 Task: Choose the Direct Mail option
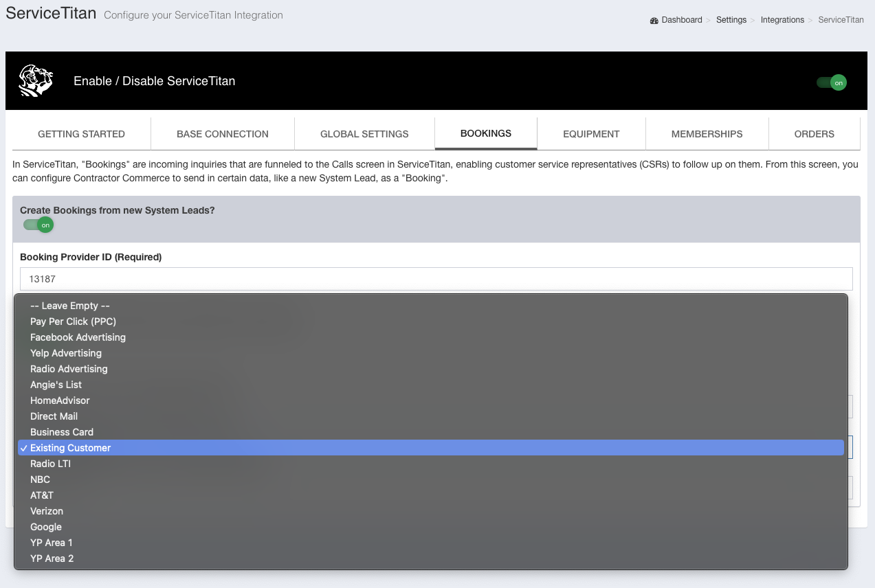point(431,416)
